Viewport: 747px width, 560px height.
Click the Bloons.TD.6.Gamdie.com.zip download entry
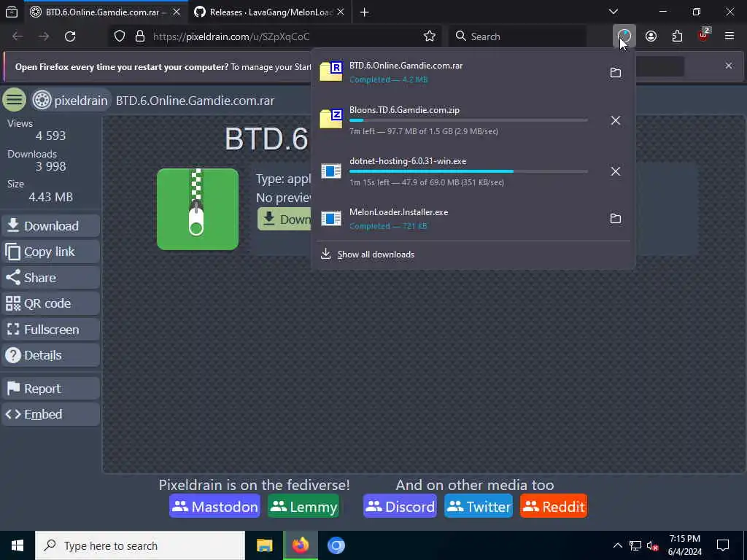457,120
